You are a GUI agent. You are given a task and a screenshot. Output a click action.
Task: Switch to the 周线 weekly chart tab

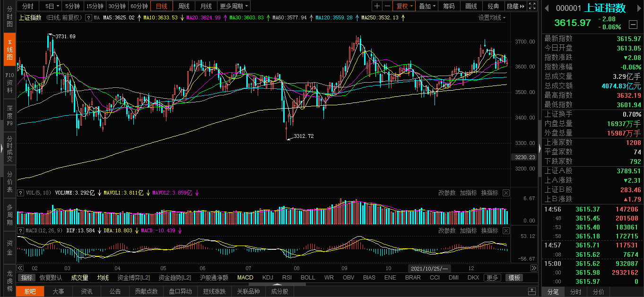pyautogui.click(x=183, y=6)
